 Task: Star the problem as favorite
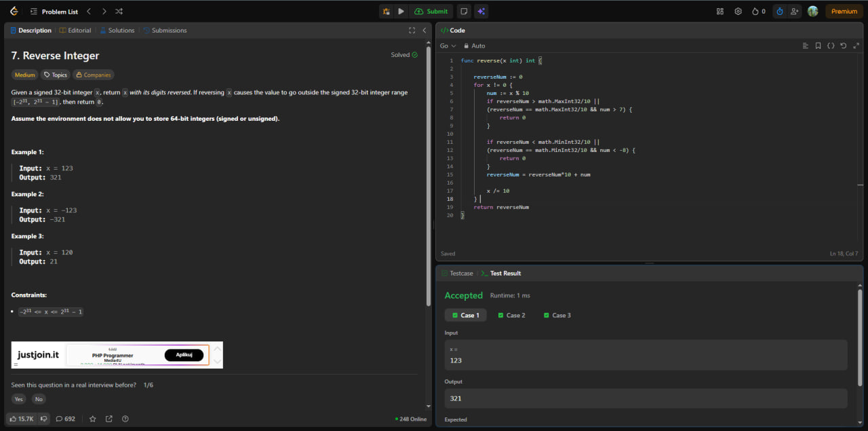93,419
